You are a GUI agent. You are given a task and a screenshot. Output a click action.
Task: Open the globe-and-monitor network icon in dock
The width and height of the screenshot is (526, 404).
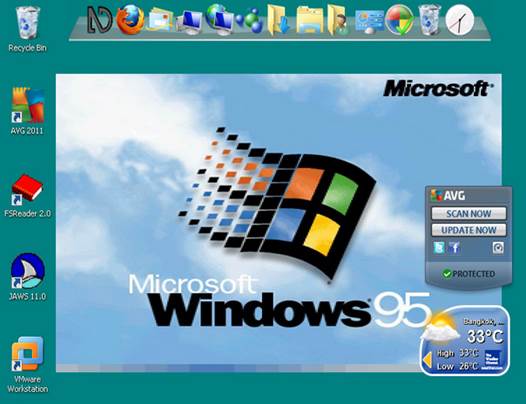219,19
